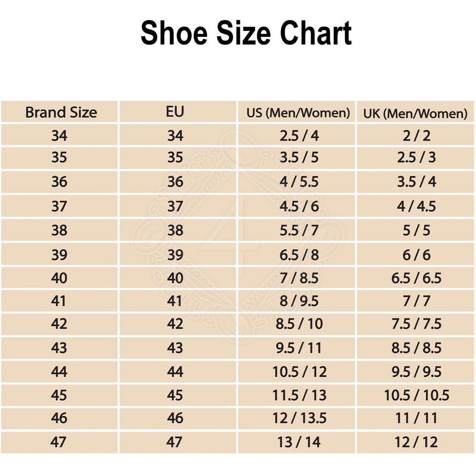Click UK size 12 / 12 cell
Image resolution: width=476 pixels, height=476 pixels.
click(416, 442)
